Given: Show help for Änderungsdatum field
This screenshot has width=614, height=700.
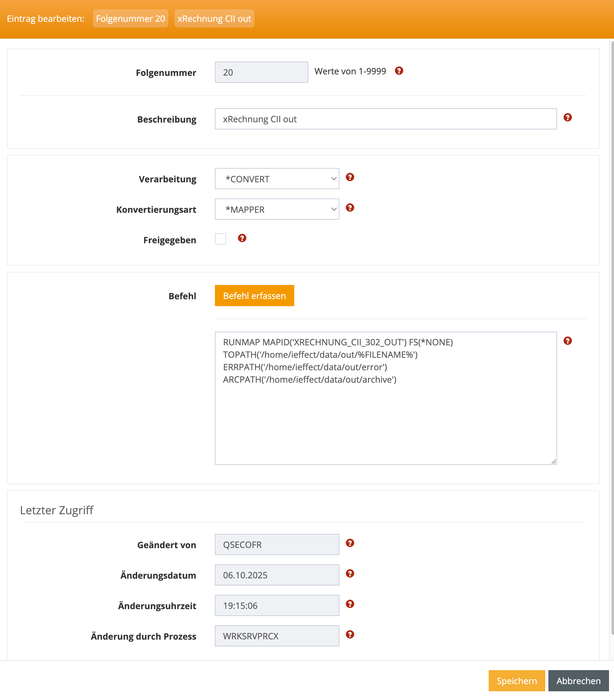Looking at the screenshot, I should point(350,573).
